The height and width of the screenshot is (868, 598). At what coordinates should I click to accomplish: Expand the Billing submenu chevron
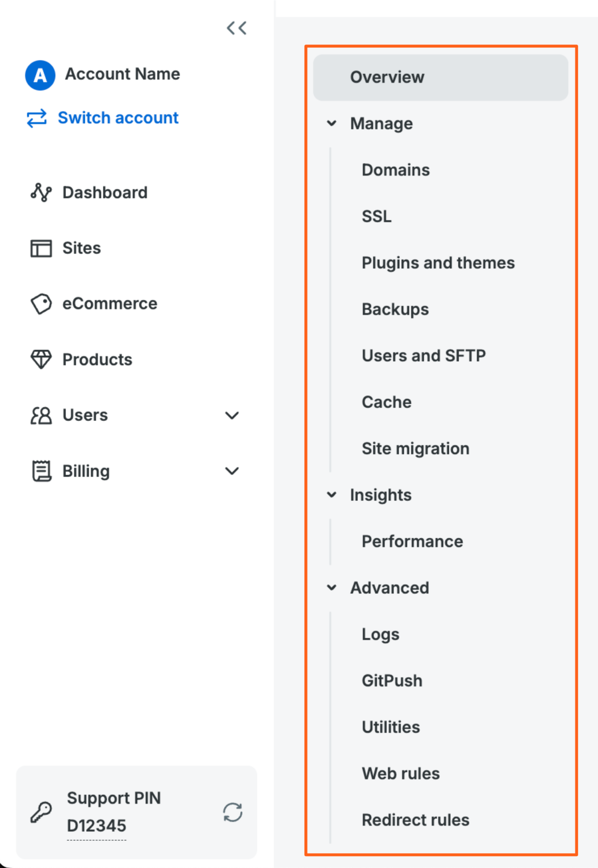231,471
